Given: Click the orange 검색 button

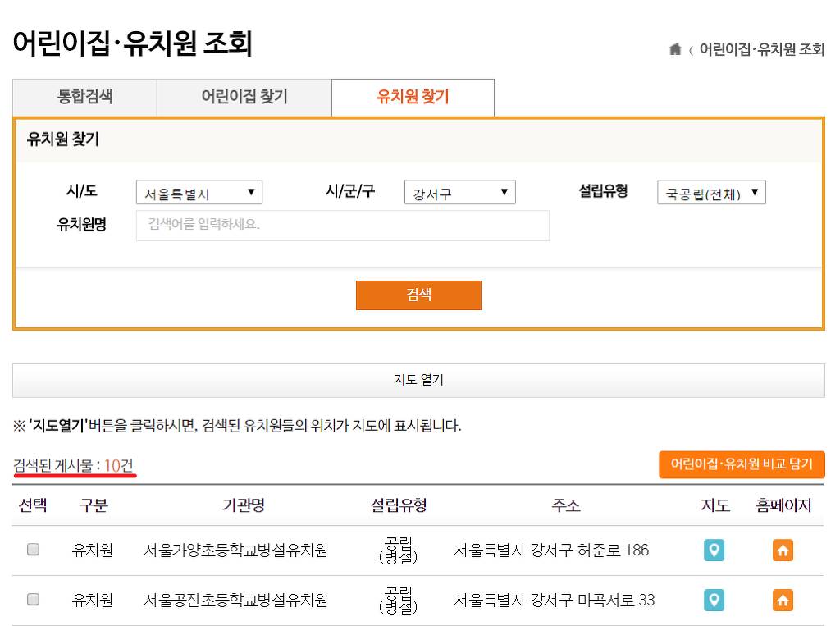Looking at the screenshot, I should (x=418, y=295).
